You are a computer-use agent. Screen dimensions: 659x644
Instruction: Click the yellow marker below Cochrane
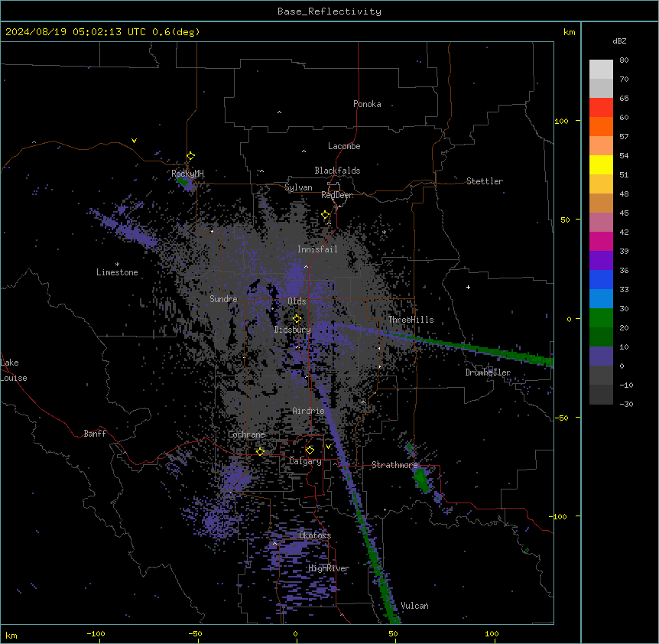click(x=260, y=452)
